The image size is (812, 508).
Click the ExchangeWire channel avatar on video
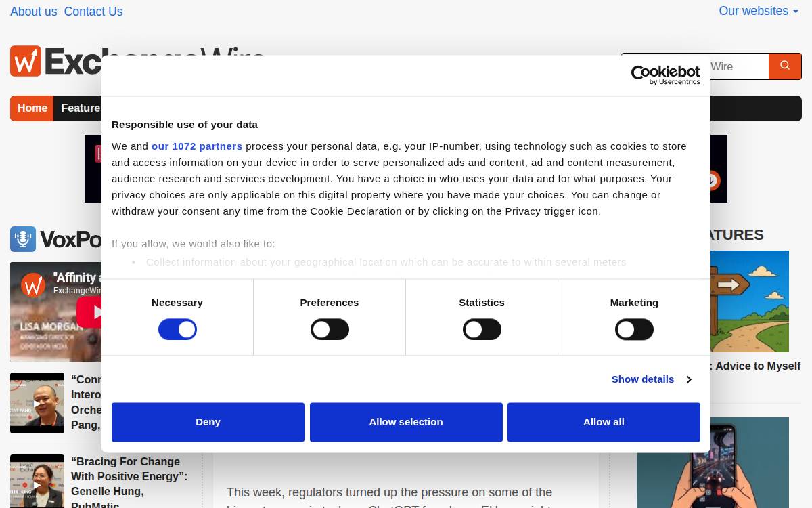tap(33, 285)
